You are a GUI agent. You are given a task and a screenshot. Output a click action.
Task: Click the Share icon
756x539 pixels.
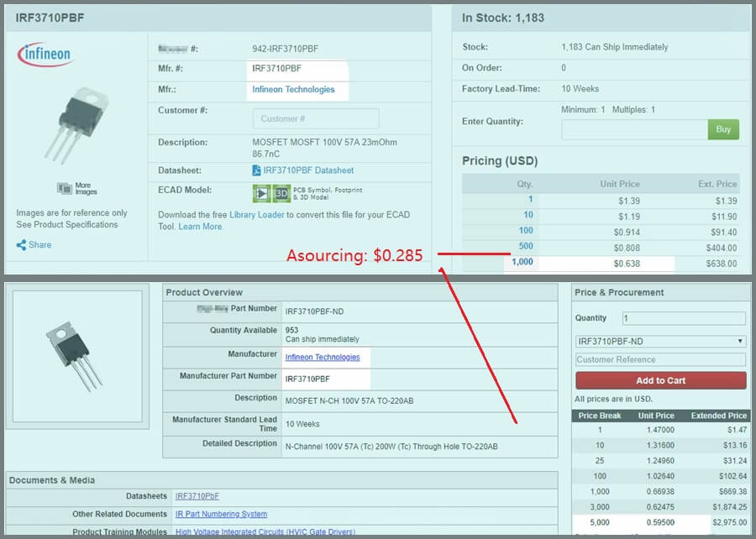coord(21,245)
